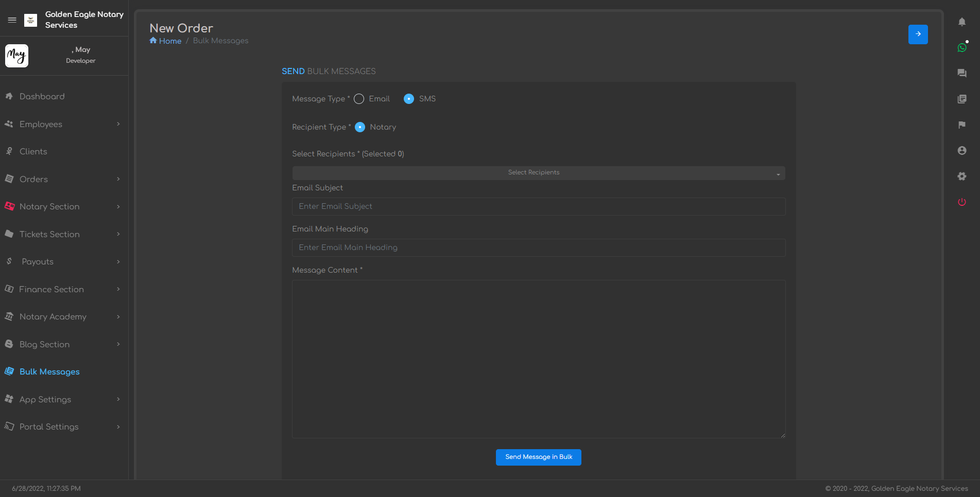Open Bulk Messages menu item
Viewport: 980px width, 497px height.
(49, 371)
